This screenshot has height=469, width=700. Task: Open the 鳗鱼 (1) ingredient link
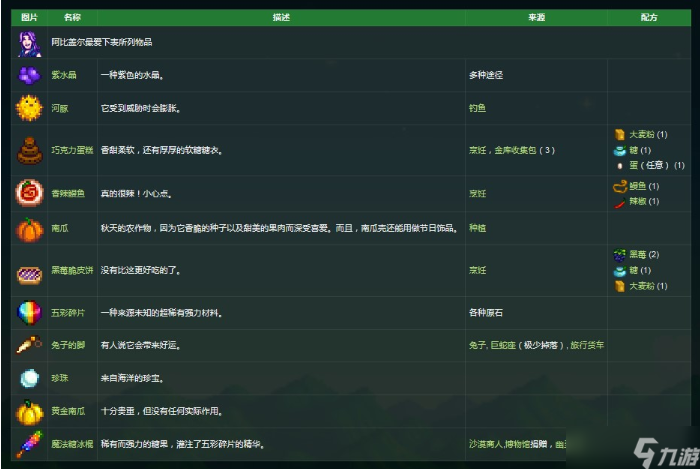644,186
